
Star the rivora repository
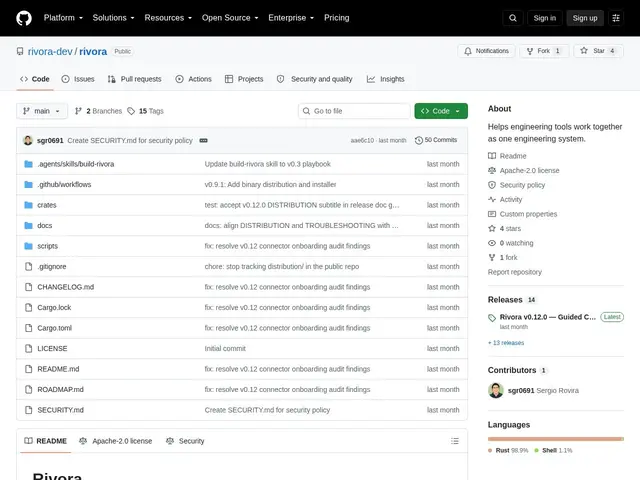click(598, 51)
